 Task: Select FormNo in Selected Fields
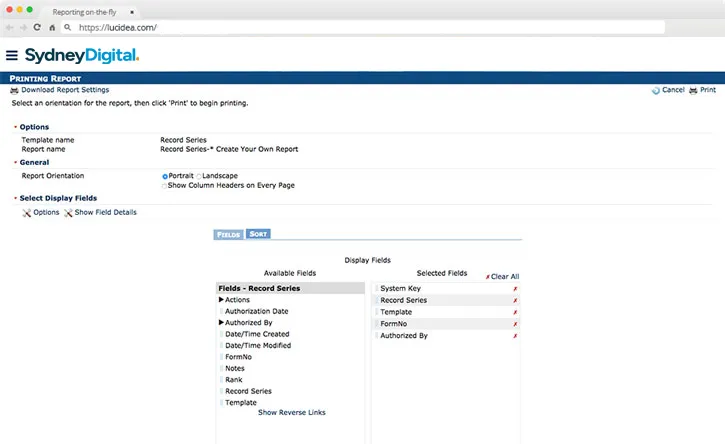pyautogui.click(x=394, y=324)
